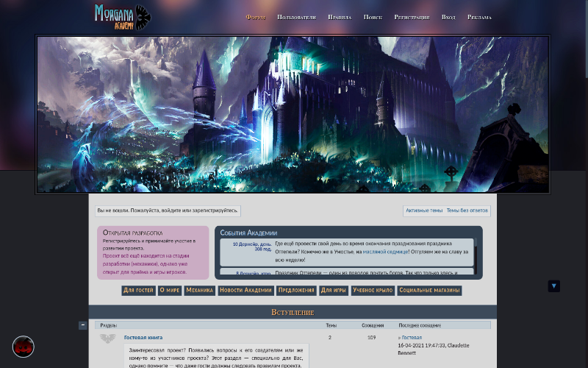Open Поиск from the navigation bar
588x368 pixels.
373,17
